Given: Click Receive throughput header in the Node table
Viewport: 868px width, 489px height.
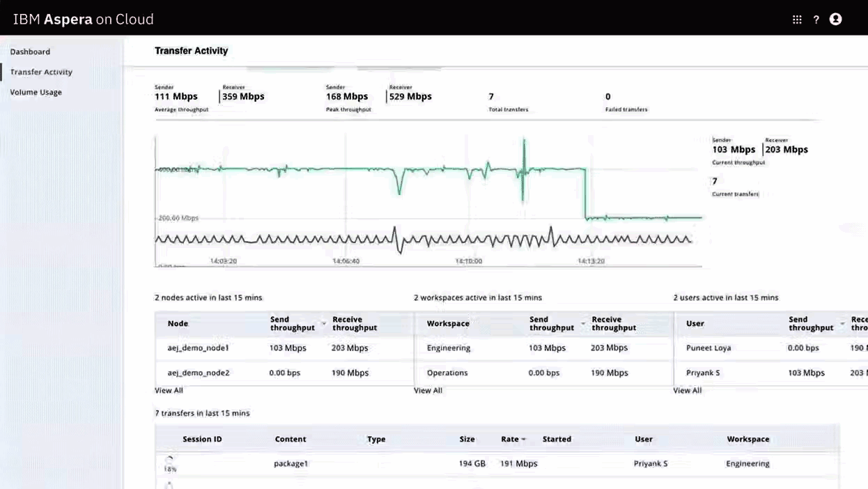Looking at the screenshot, I should (355, 324).
